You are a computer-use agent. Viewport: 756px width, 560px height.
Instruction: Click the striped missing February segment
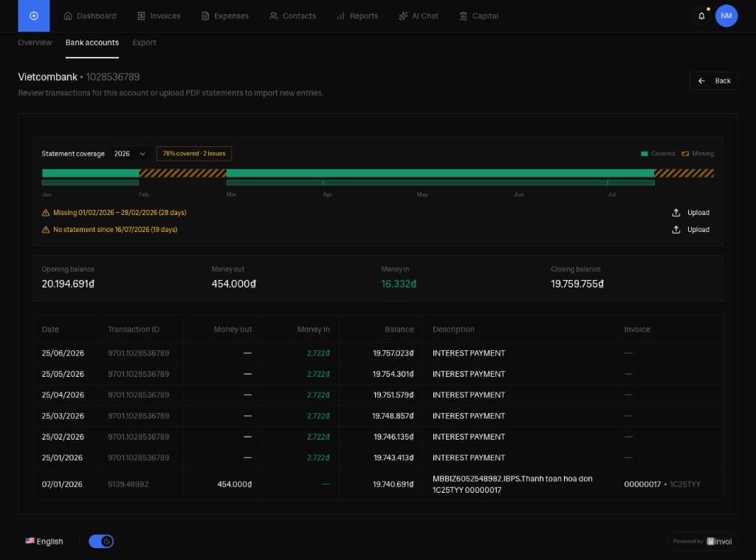coord(183,173)
